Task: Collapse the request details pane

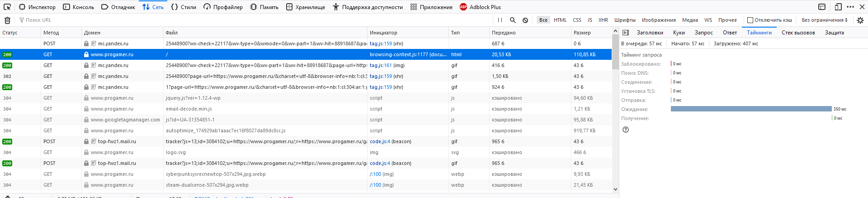Action: [626, 33]
